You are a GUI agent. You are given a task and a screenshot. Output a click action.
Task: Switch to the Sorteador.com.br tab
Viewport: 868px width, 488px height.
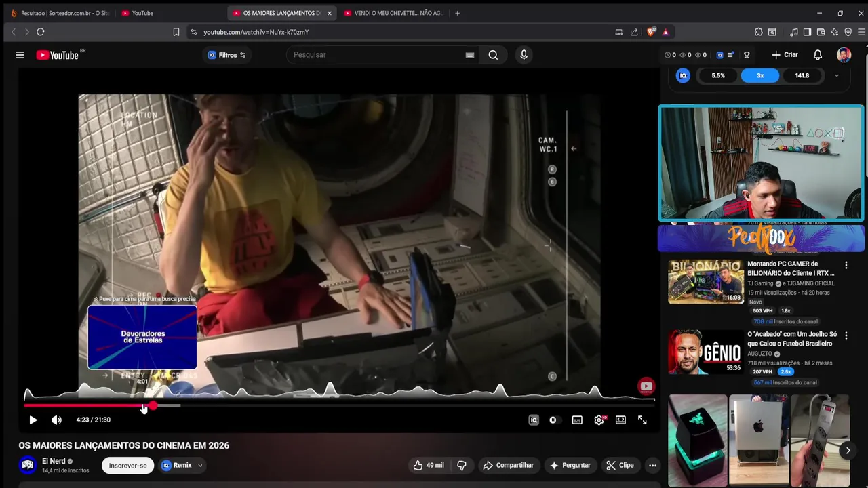tap(60, 13)
